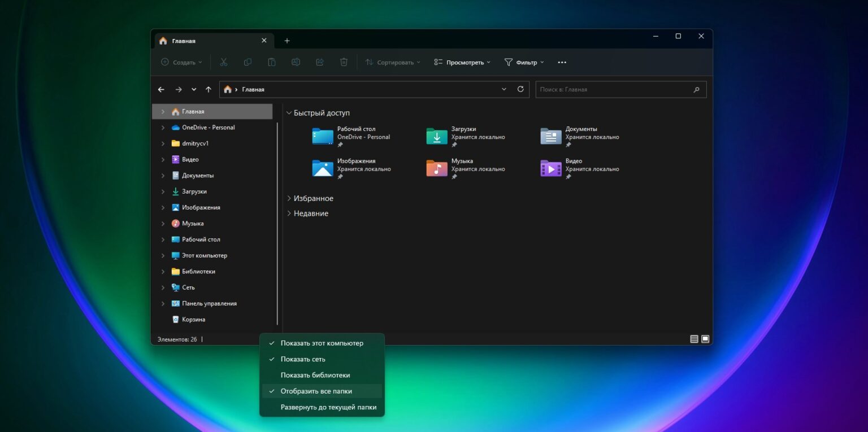Click the Delete trash icon
This screenshot has width=868, height=432.
[344, 62]
